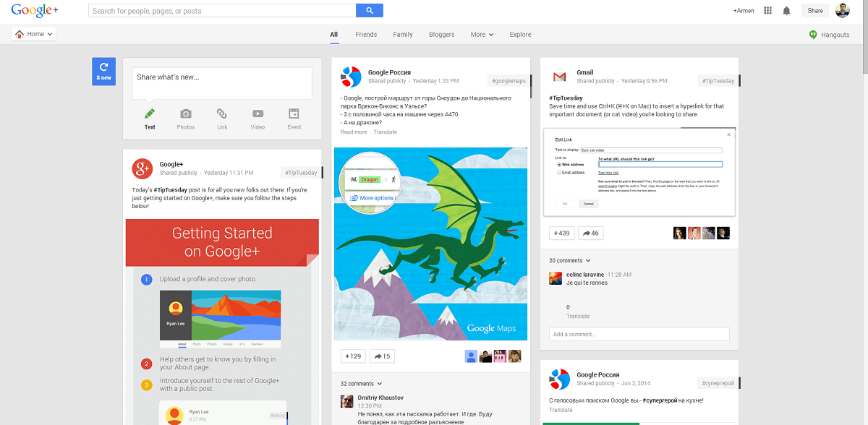Screen dimensions: 868x425
Task: Open Google Россия avatar on супергерой post
Action: pyautogui.click(x=559, y=379)
